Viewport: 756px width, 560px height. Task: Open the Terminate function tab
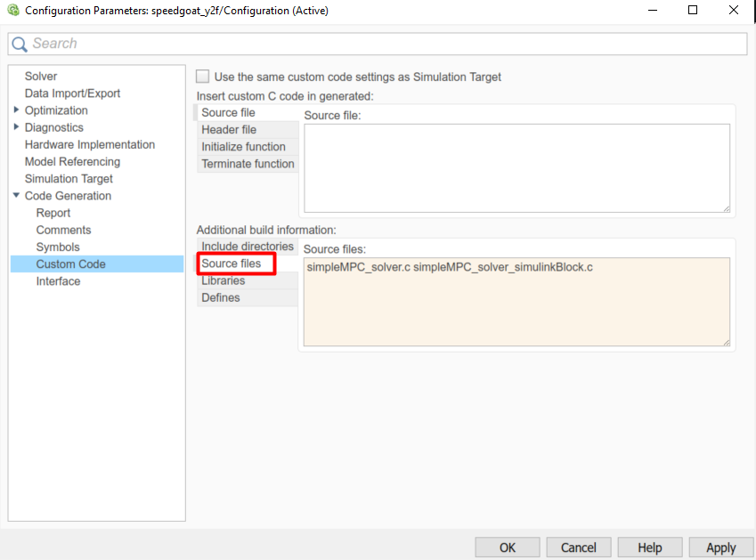coord(248,164)
